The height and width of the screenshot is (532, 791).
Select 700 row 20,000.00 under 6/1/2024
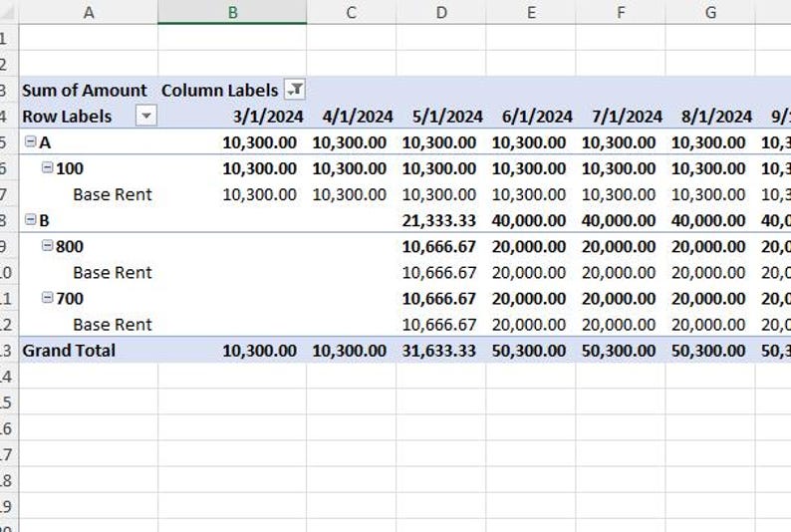(531, 299)
